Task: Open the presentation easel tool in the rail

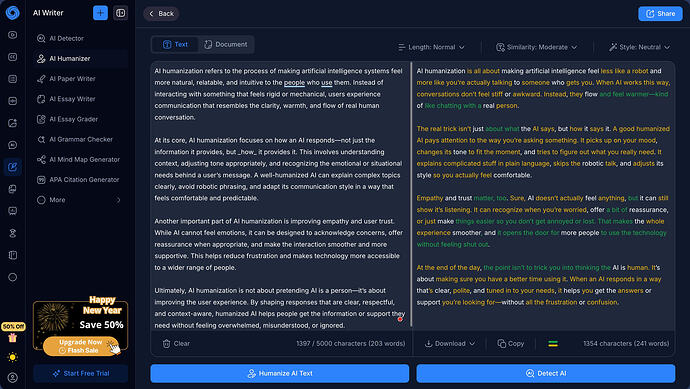Action: [x=12, y=211]
